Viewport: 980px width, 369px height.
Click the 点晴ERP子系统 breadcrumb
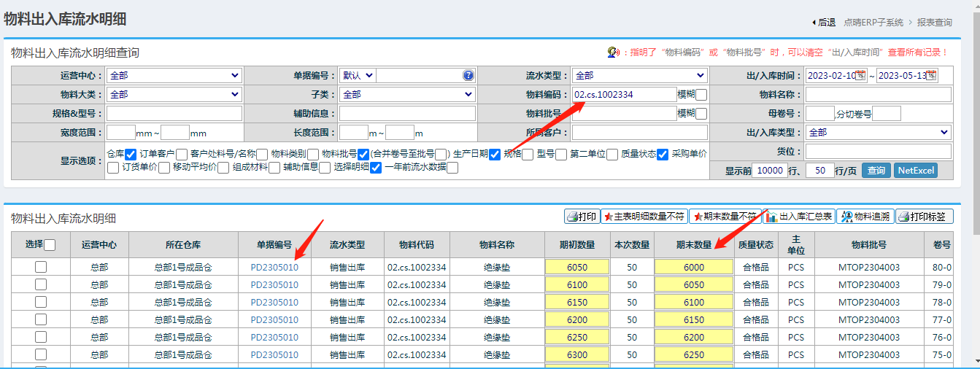click(873, 23)
